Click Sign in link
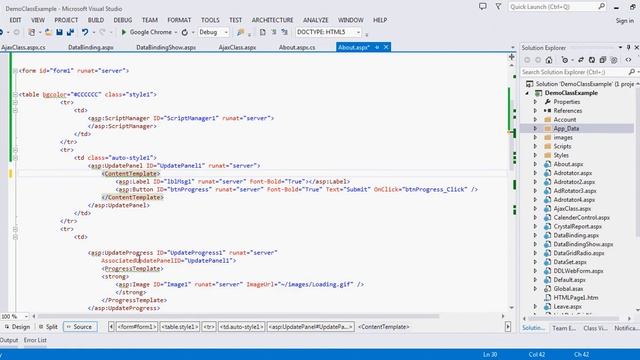Viewport: 640px width, 360px height. [x=624, y=20]
